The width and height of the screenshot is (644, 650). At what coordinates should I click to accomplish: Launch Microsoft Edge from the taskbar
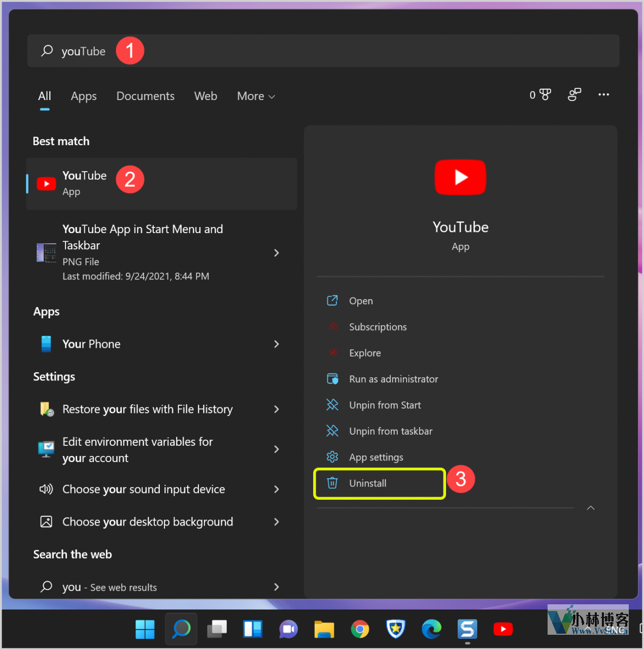431,629
